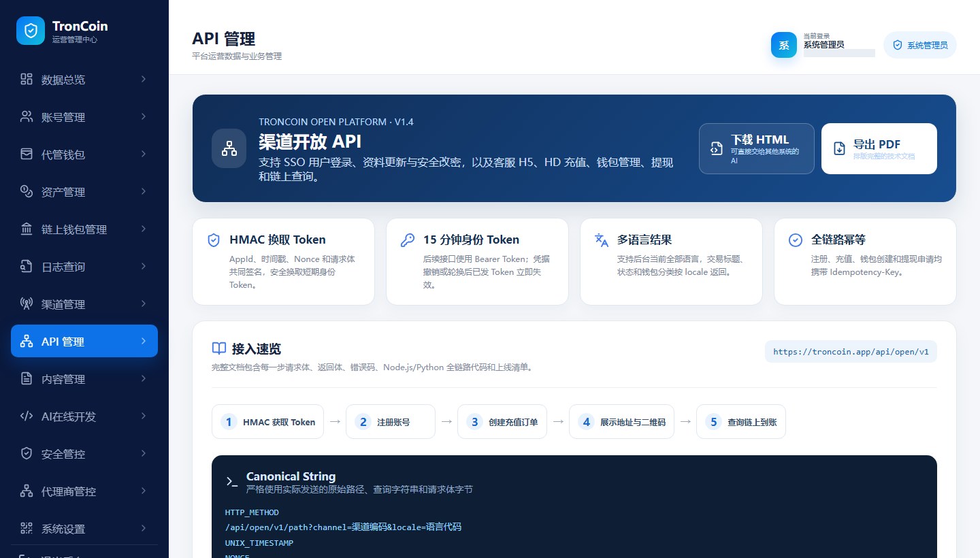Select the 渠道管理 menu item
The height and width of the screenshot is (558, 980).
[x=84, y=303]
